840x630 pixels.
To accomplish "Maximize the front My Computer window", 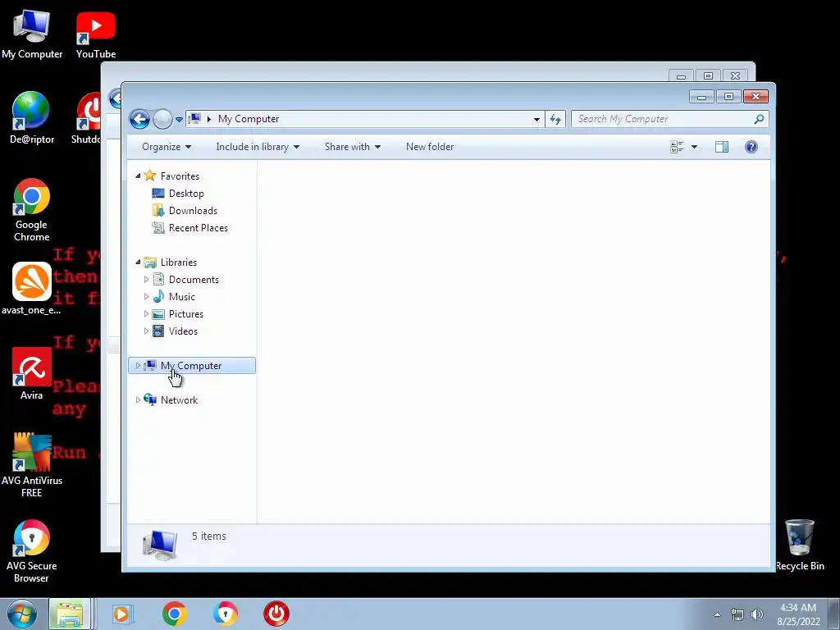I will pyautogui.click(x=728, y=97).
